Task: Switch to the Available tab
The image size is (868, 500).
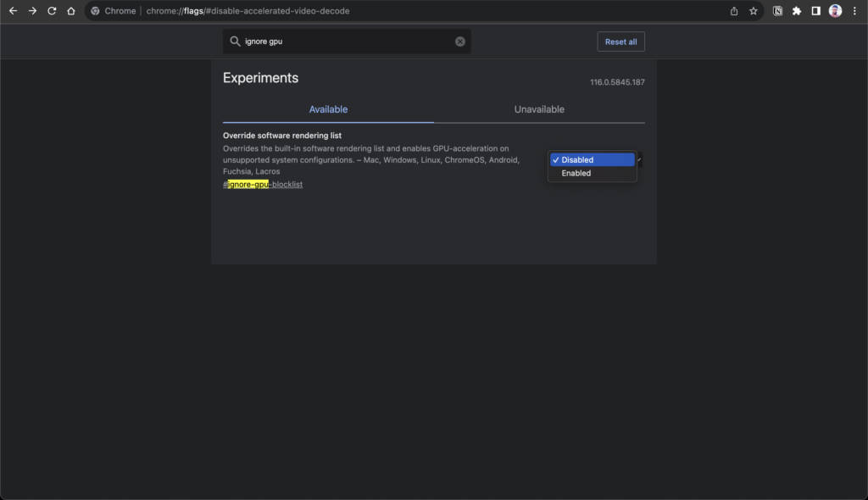Action: (327, 109)
